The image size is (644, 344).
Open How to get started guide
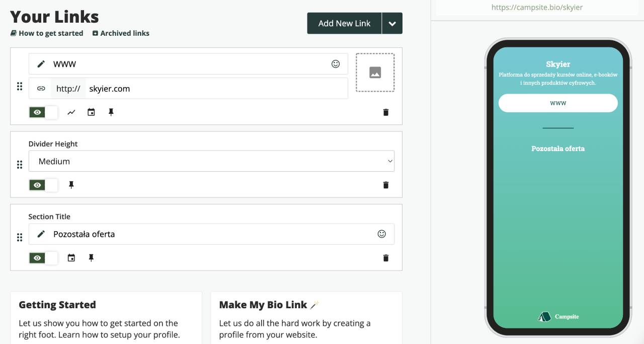(47, 33)
